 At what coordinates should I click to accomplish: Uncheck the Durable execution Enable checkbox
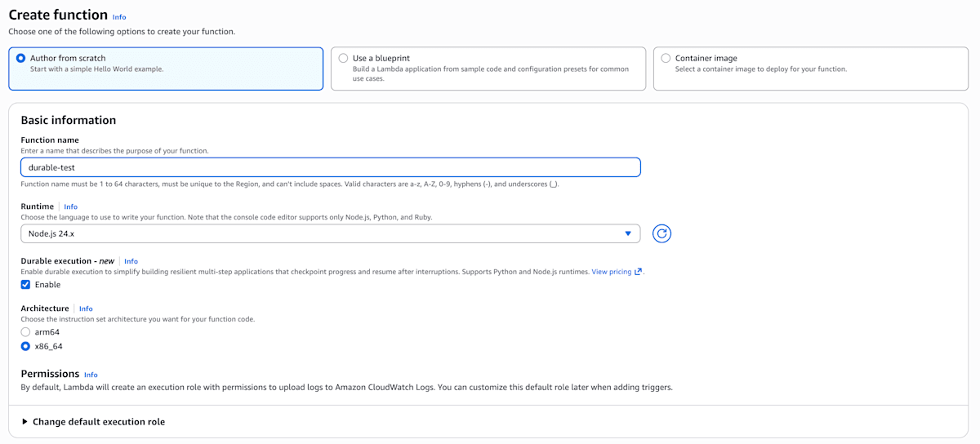[x=25, y=285]
